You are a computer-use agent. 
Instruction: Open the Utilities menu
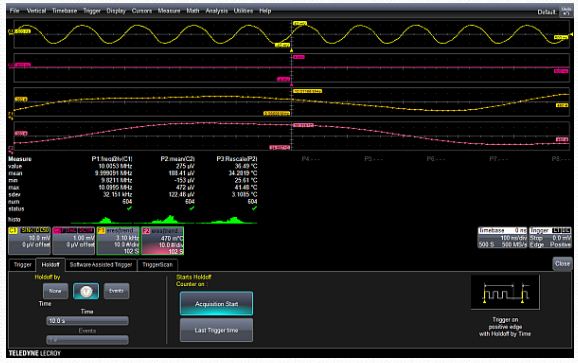[x=243, y=11]
